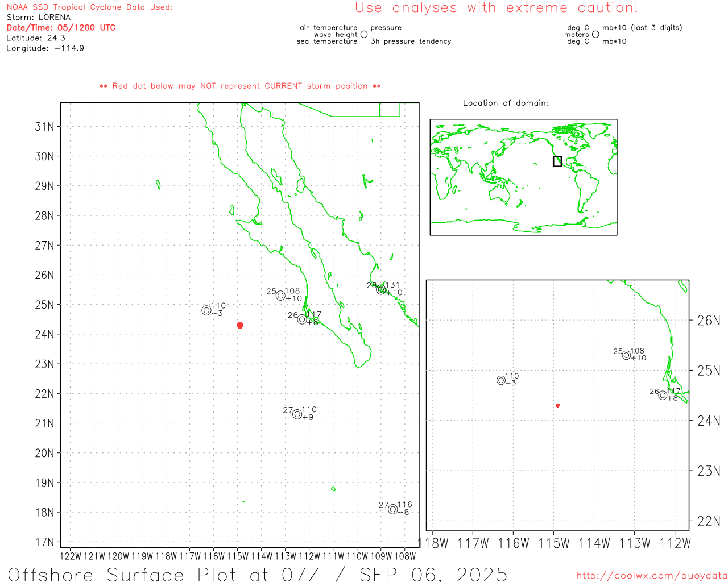This screenshot has width=728, height=582.
Task: Click buoy circle labeled 25 108 +10 in inset map
Action: click(x=626, y=355)
